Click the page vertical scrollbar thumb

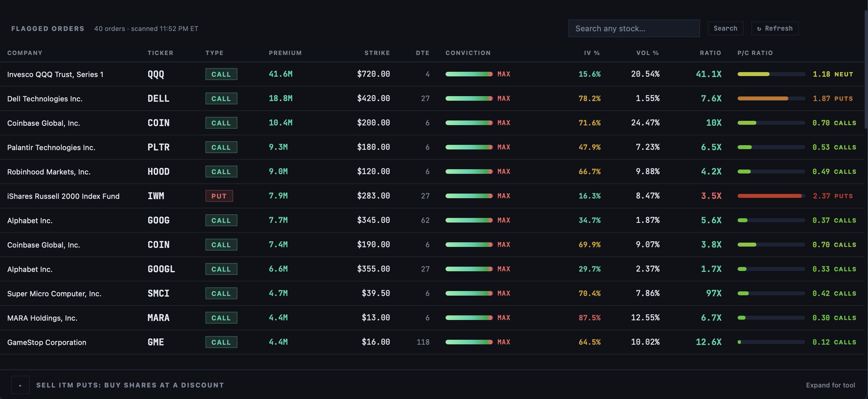coord(866,69)
